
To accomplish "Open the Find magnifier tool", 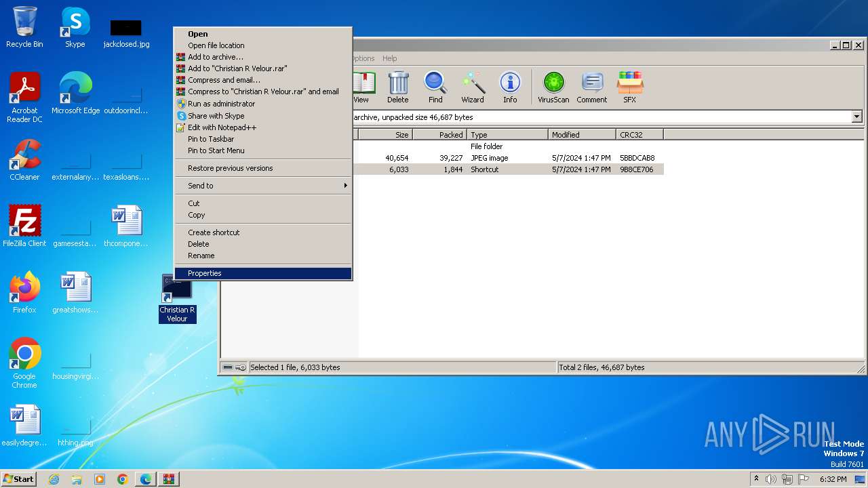I will pyautogui.click(x=435, y=87).
